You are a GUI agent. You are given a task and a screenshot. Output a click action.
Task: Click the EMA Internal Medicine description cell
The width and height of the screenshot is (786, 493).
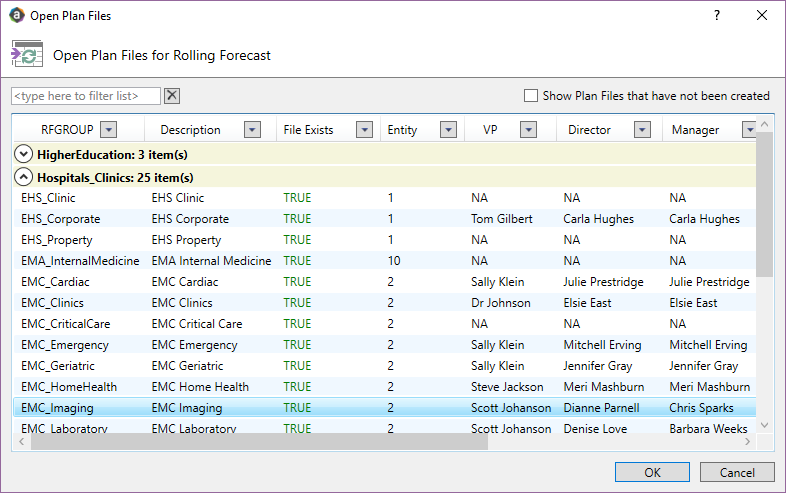point(212,261)
